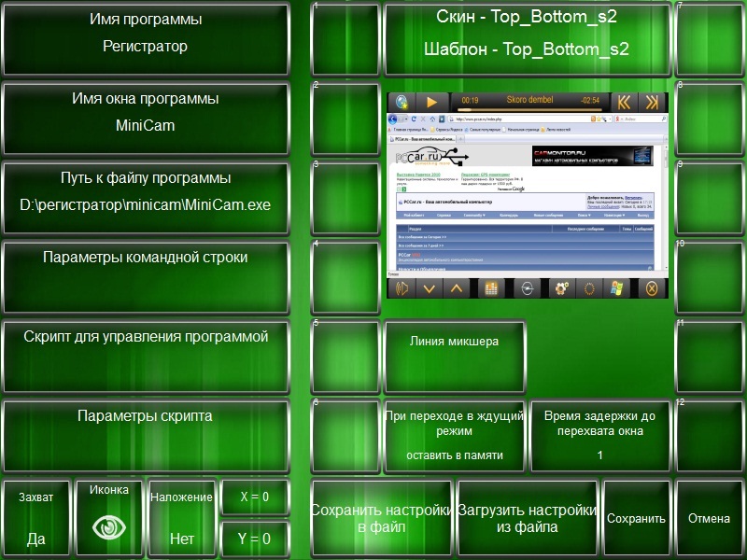Click the circled X icon in preview
This screenshot has width=747, height=560.
pyautogui.click(x=653, y=288)
